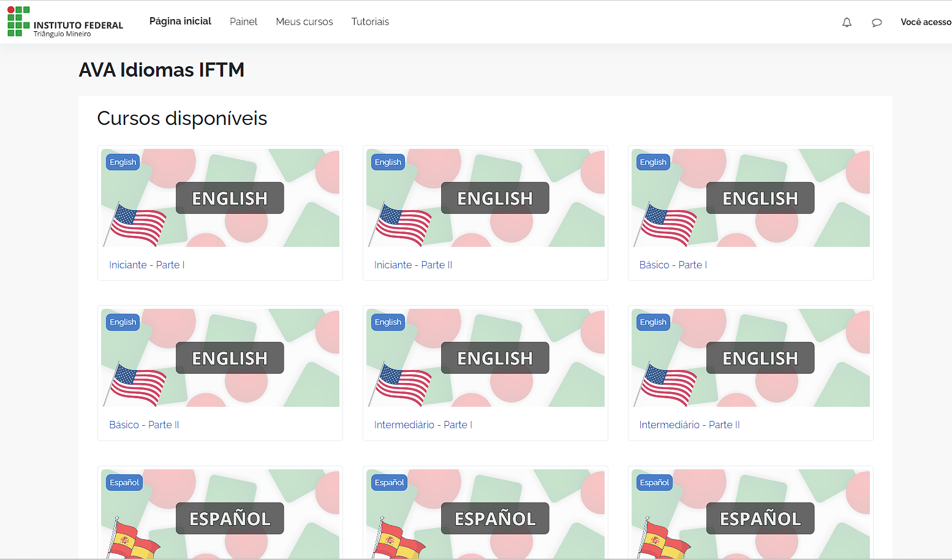Screen dimensions: 952x560
Task: Open the Básico - Parte II course link
Action: point(144,425)
